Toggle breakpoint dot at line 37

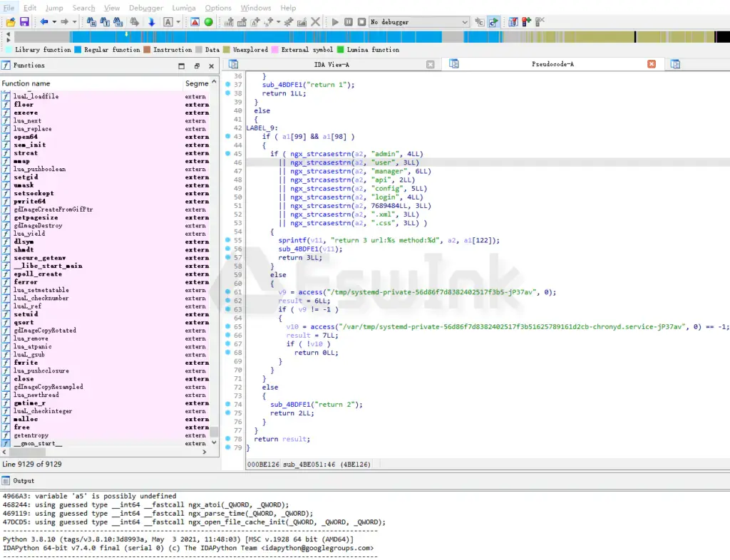[228, 84]
